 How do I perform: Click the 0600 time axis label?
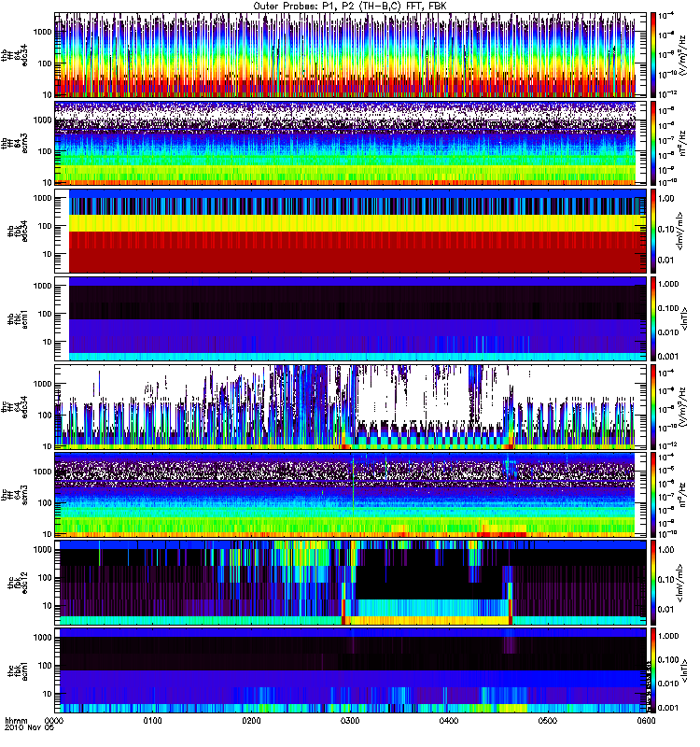(x=646, y=720)
